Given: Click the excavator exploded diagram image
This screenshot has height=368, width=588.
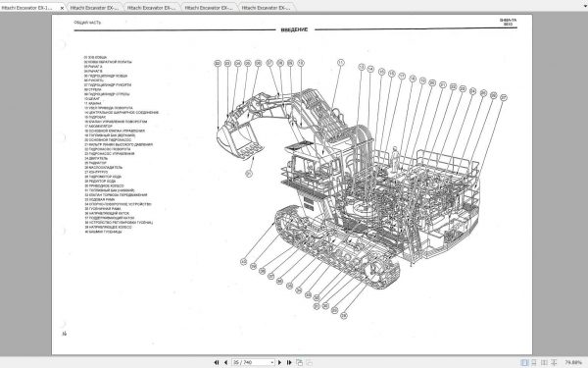Looking at the screenshot, I should coord(360,189).
